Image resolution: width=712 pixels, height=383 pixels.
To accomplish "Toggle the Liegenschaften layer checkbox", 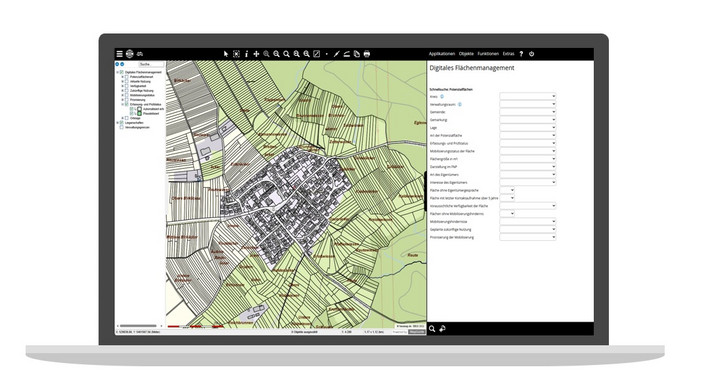I will point(121,123).
